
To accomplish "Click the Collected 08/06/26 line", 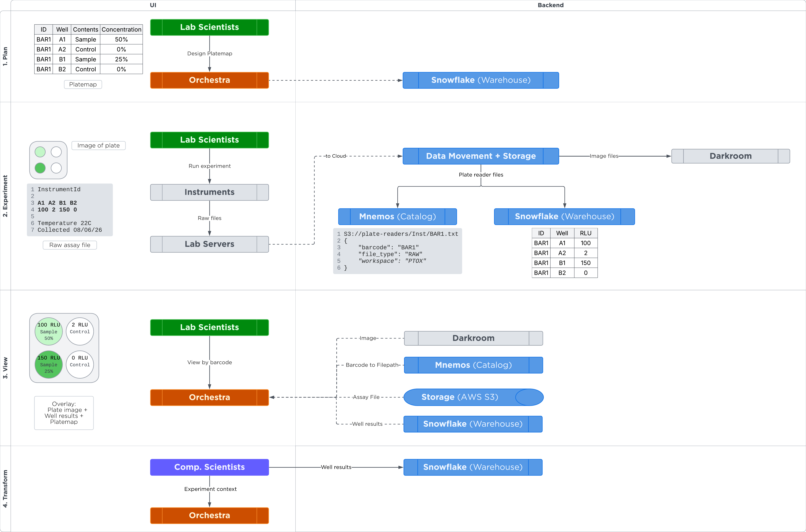I will pyautogui.click(x=70, y=230).
